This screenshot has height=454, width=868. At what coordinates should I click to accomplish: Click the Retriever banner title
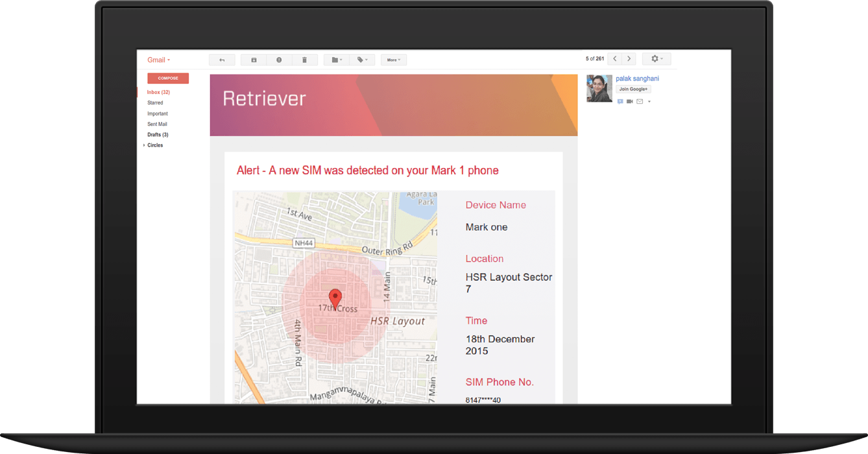coord(264,99)
